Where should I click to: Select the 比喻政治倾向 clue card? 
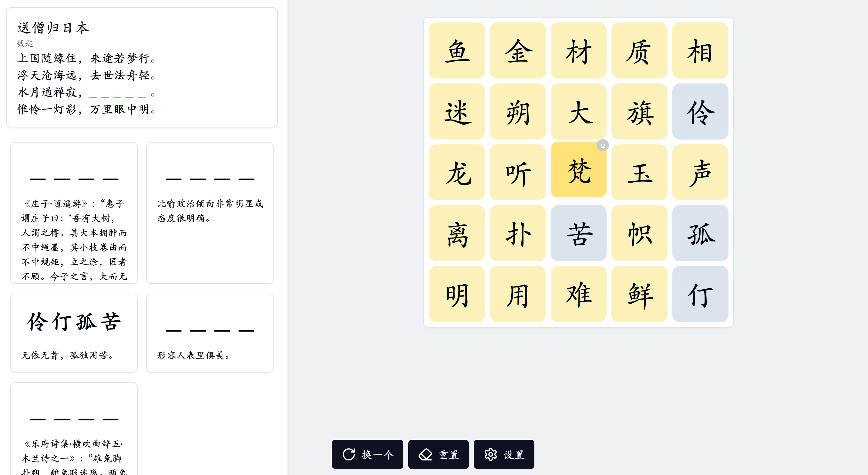tap(210, 212)
